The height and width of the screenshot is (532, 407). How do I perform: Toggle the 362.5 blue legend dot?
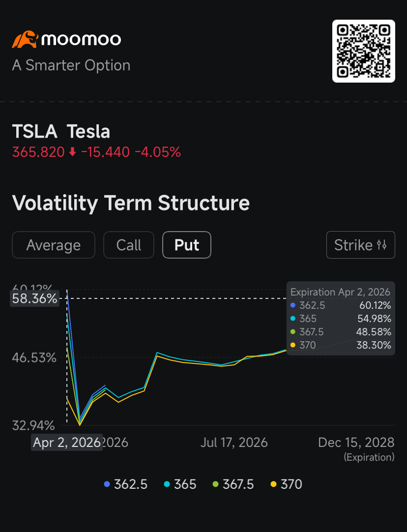107,484
